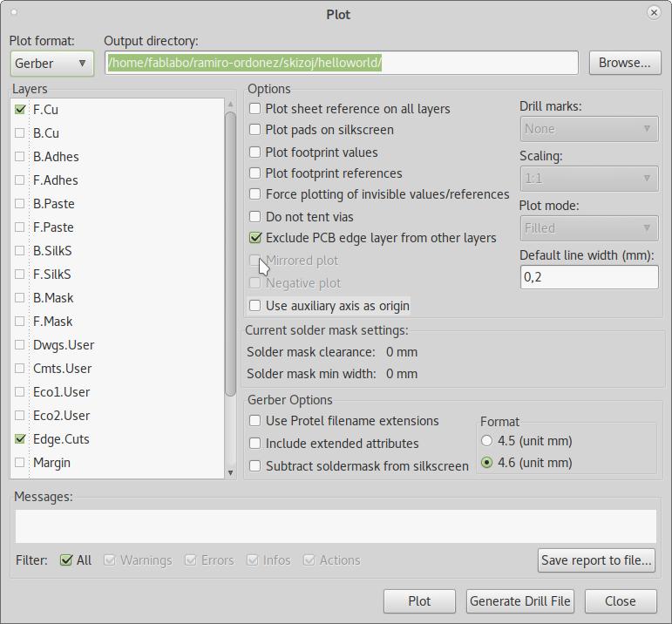Check Include extended attributes
Viewport: 672px width, 624px height.
[255, 443]
